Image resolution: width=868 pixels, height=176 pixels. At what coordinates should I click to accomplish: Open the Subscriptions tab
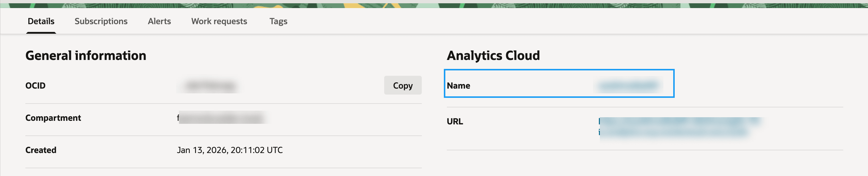101,21
